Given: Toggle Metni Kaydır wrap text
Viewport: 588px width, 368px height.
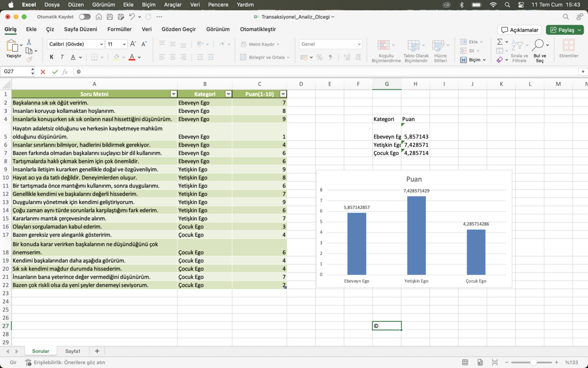Looking at the screenshot, I should 260,44.
